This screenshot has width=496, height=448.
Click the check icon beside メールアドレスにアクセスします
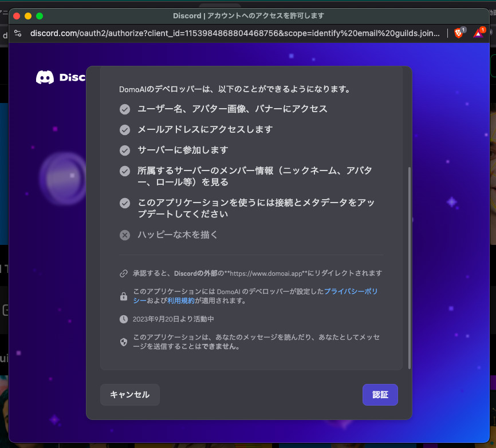pyautogui.click(x=125, y=130)
